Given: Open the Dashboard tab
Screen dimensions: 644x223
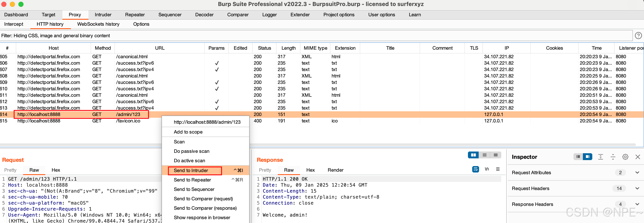Looking at the screenshot, I should (16, 15).
